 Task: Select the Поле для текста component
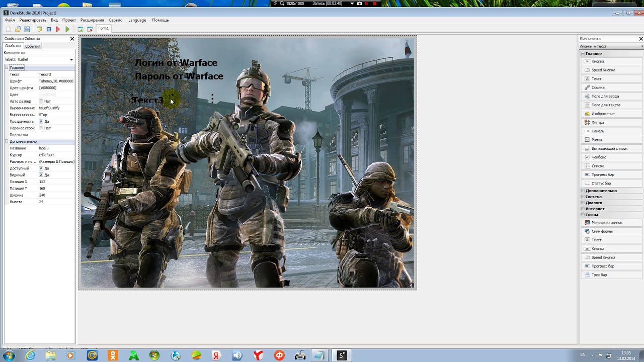[611, 105]
